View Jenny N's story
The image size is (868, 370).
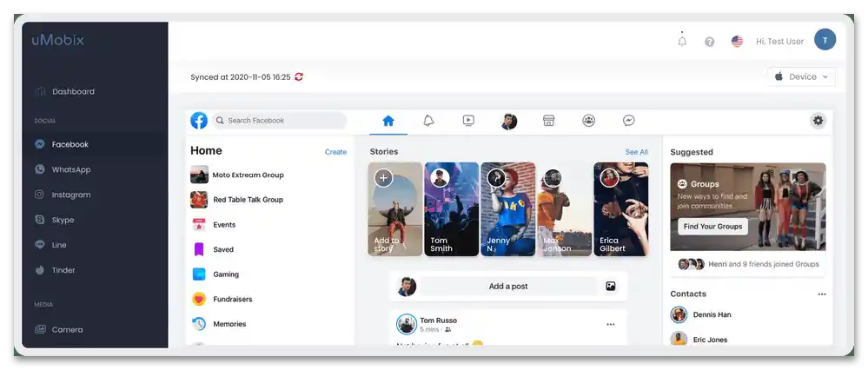(508, 209)
